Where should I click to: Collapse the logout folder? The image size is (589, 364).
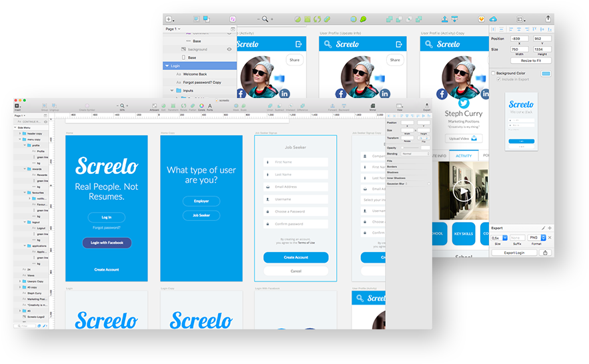click(x=25, y=222)
